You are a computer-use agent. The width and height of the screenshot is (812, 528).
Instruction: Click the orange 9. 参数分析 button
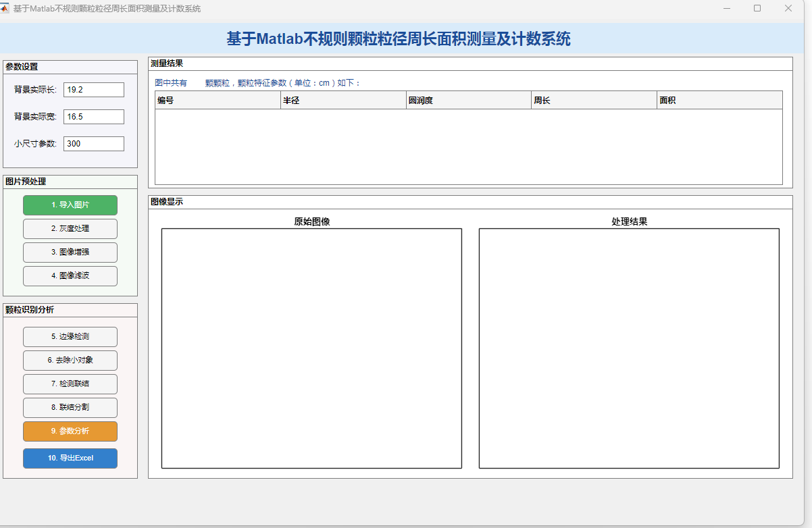pos(70,431)
